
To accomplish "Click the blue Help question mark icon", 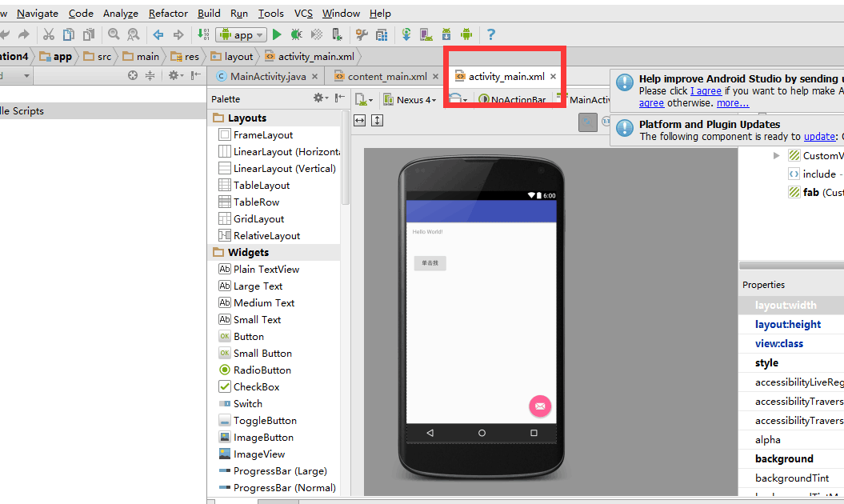I will point(491,35).
